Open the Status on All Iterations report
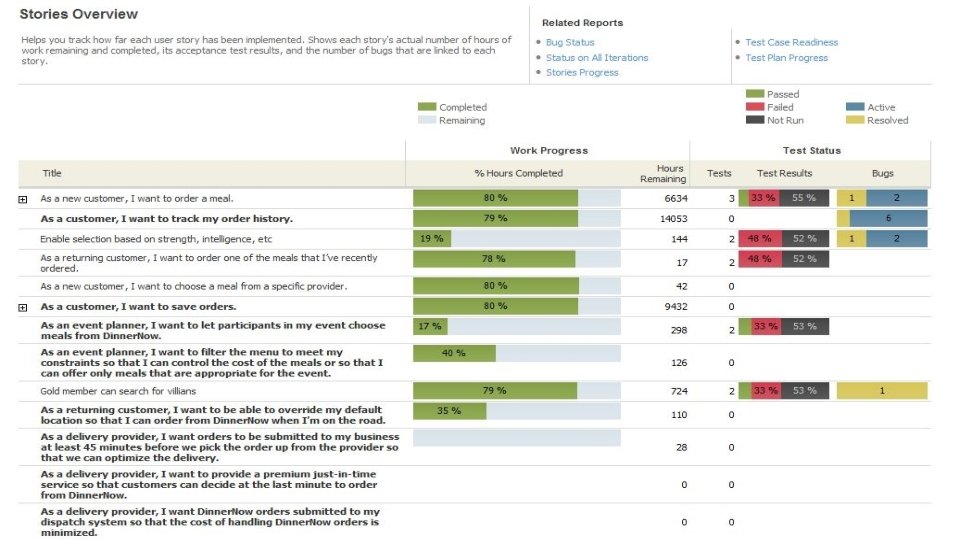 [x=597, y=58]
